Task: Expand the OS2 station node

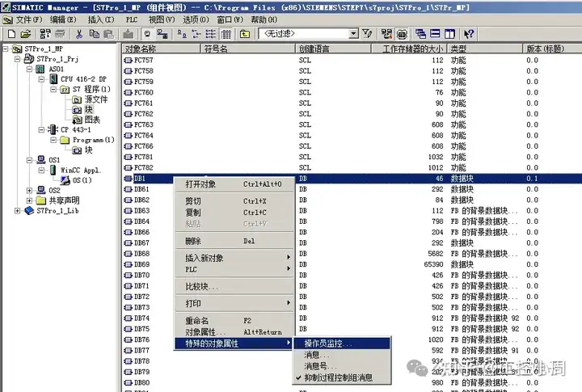Action: tap(29, 191)
